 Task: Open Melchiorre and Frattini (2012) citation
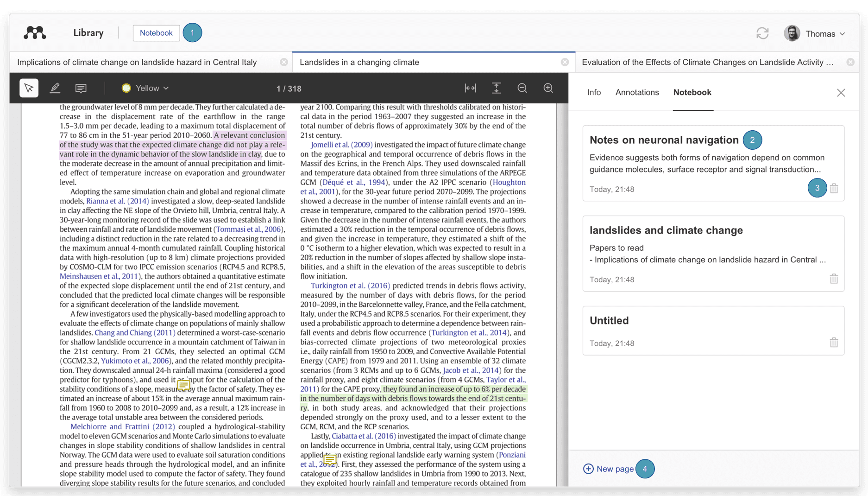click(x=122, y=426)
